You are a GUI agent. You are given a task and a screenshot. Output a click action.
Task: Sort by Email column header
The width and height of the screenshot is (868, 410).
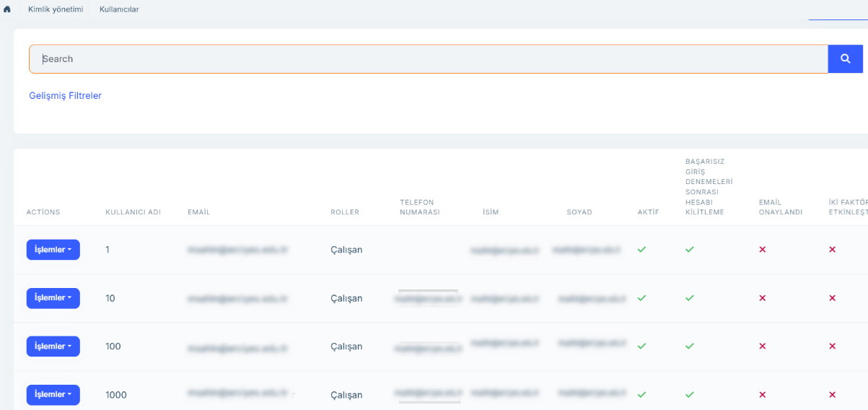pyautogui.click(x=198, y=212)
